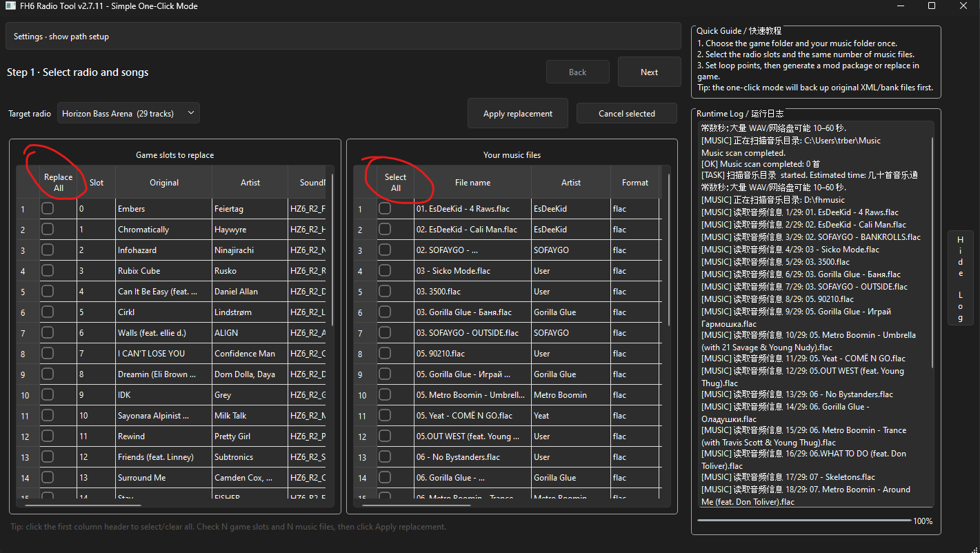Select the Cirkl slot checkbox

(48, 312)
